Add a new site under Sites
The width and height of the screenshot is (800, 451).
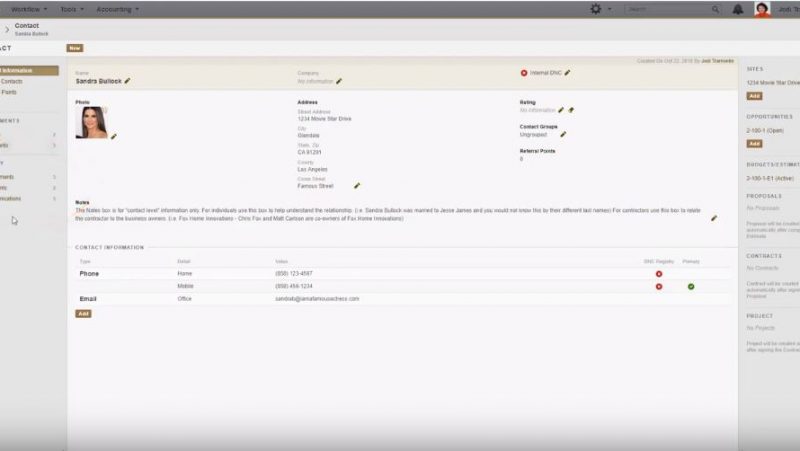click(754, 95)
